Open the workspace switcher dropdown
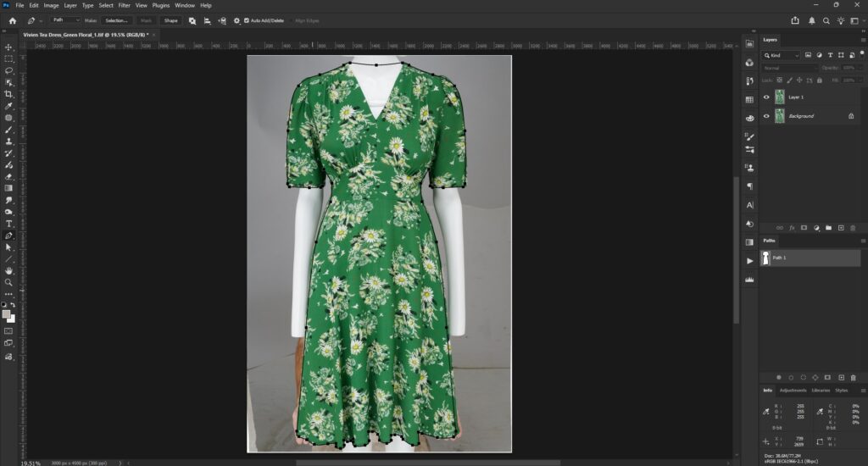 coord(856,20)
